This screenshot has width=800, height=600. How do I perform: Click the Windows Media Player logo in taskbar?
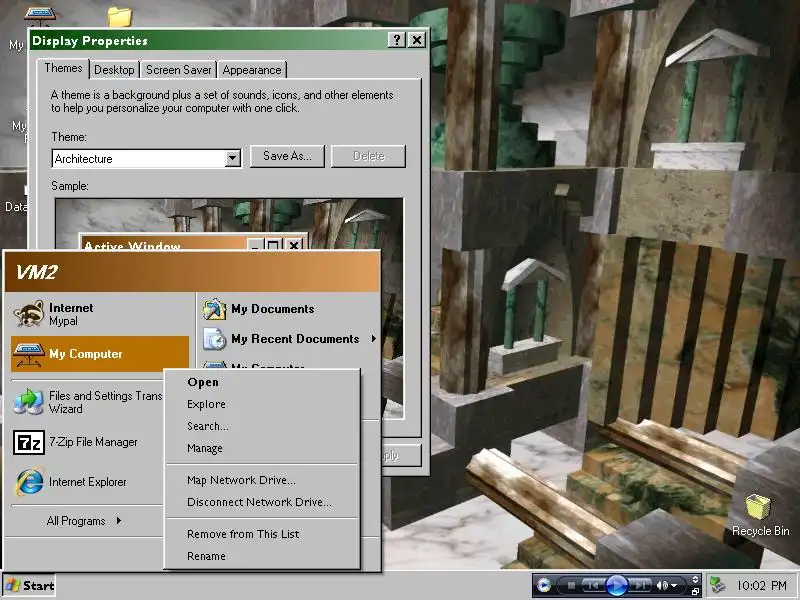[544, 585]
